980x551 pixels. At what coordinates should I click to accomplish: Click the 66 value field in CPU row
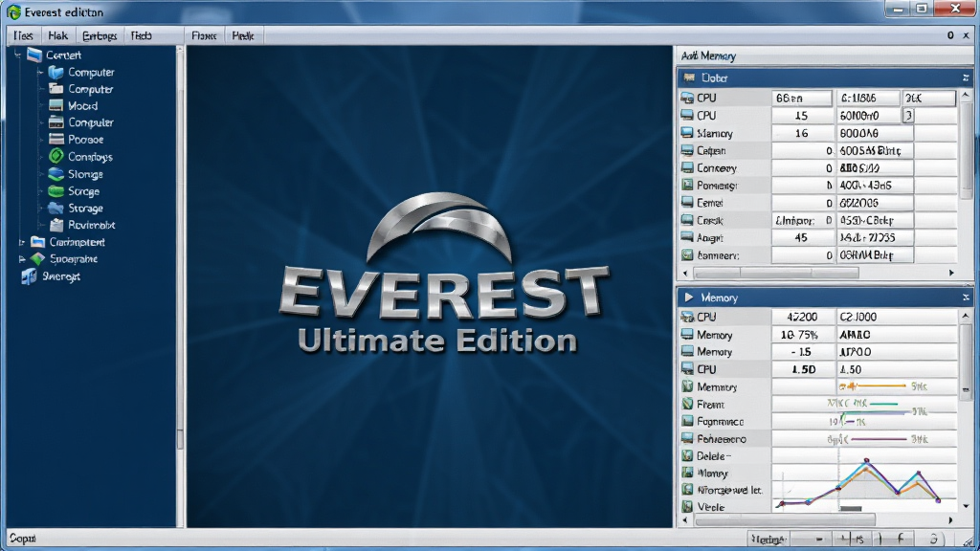coord(801,99)
